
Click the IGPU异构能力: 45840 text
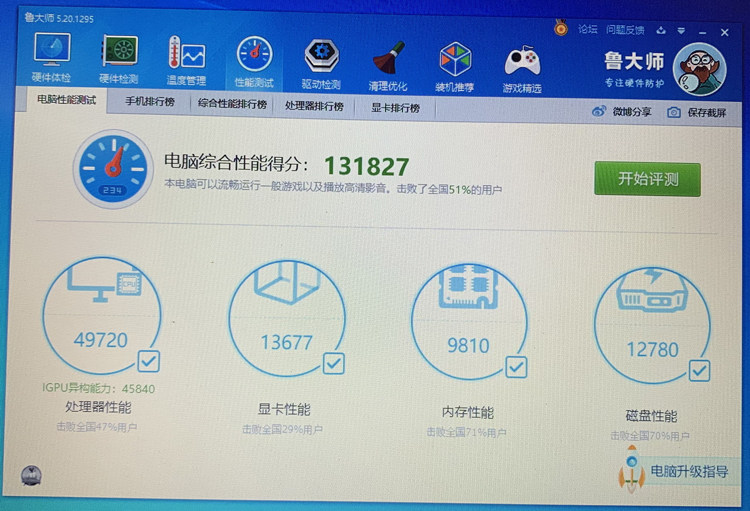click(x=99, y=388)
